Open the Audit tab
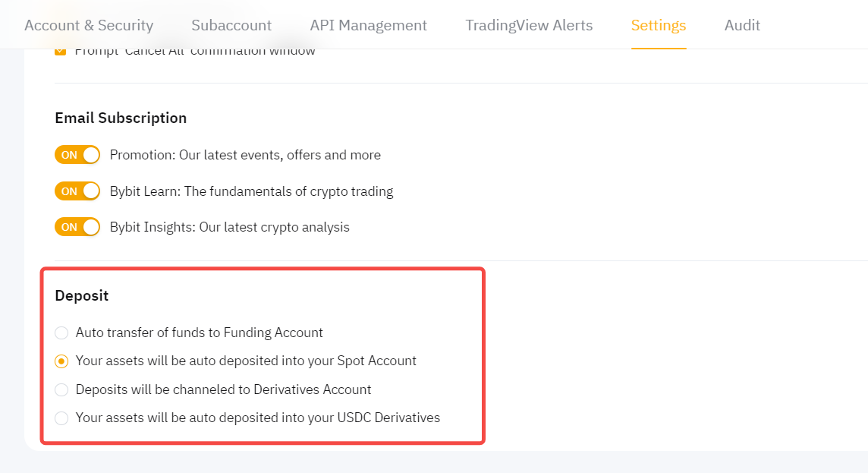The image size is (868, 473). [742, 25]
